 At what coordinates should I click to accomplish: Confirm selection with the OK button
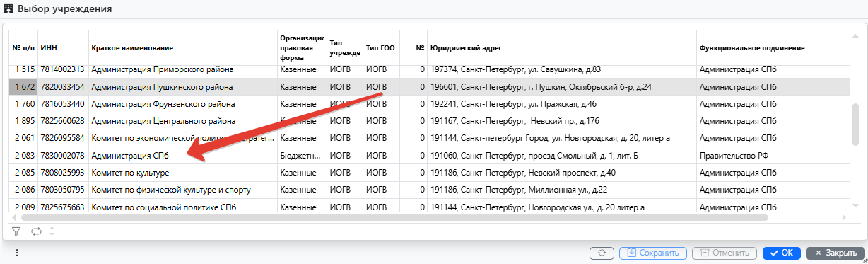coord(782,253)
